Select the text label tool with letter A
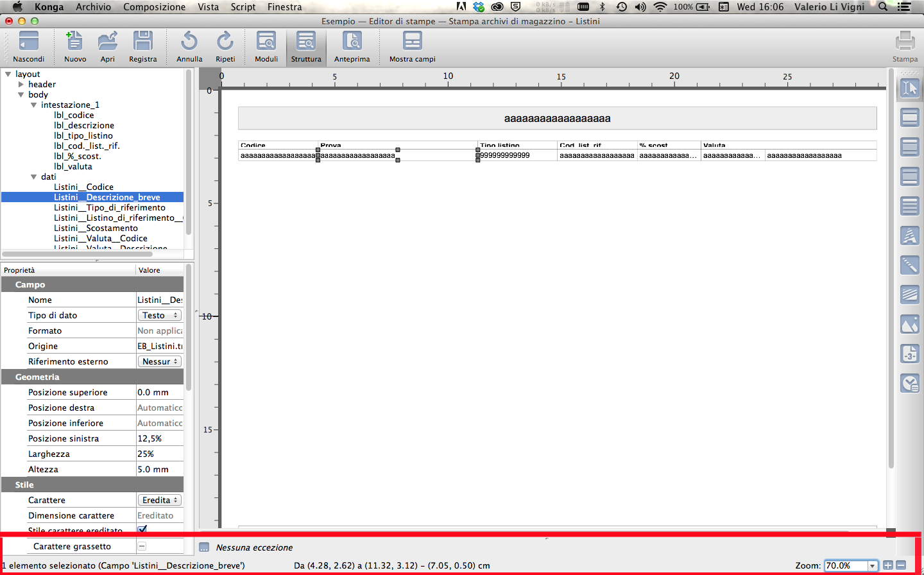 click(910, 236)
